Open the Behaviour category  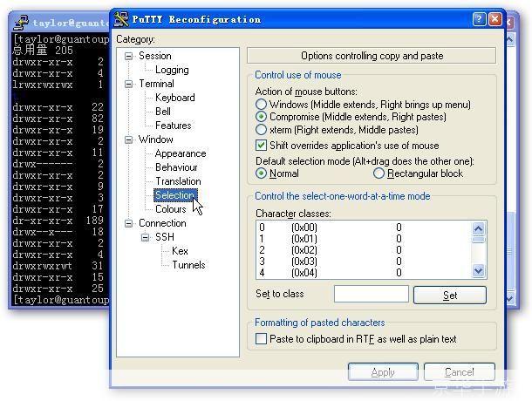pos(176,167)
